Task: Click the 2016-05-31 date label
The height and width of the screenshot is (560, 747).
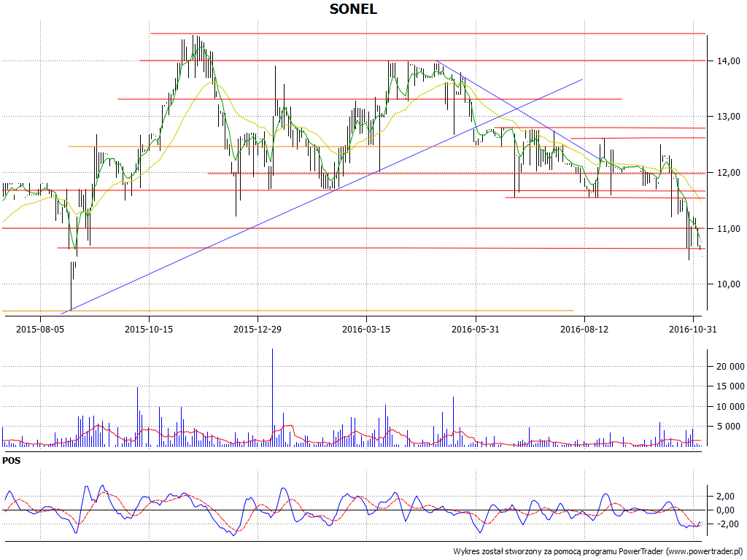Action: click(476, 329)
